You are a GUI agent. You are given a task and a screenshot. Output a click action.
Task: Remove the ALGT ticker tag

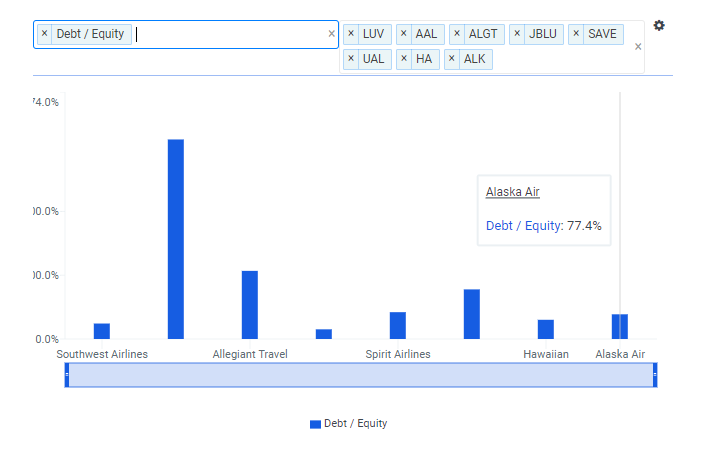(457, 34)
